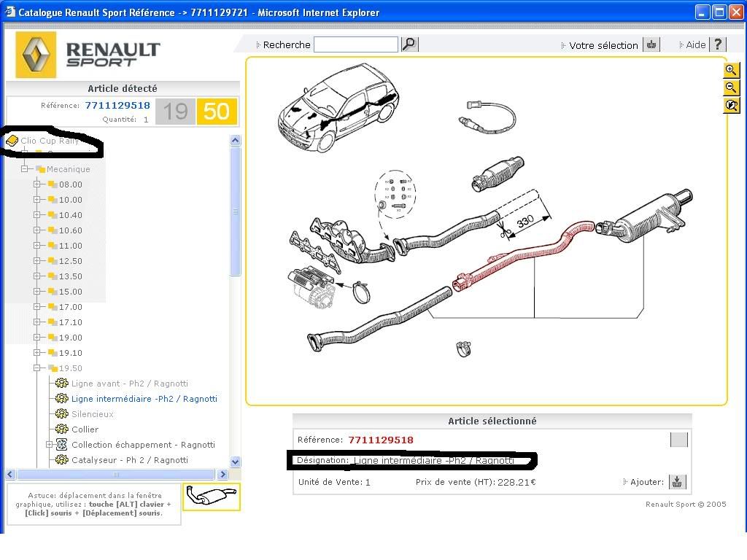Collapse the Mecanique tree node
The width and height of the screenshot is (747, 560).
[x=24, y=169]
